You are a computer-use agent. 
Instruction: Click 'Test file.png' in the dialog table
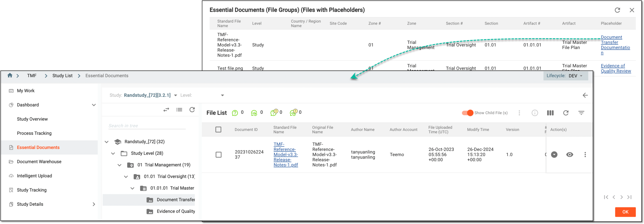[x=230, y=68]
